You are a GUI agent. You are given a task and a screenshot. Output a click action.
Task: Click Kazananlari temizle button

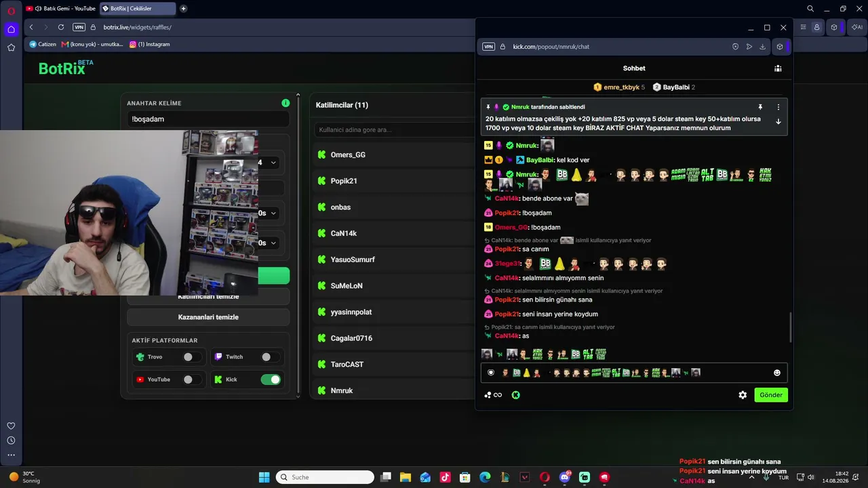pos(208,317)
